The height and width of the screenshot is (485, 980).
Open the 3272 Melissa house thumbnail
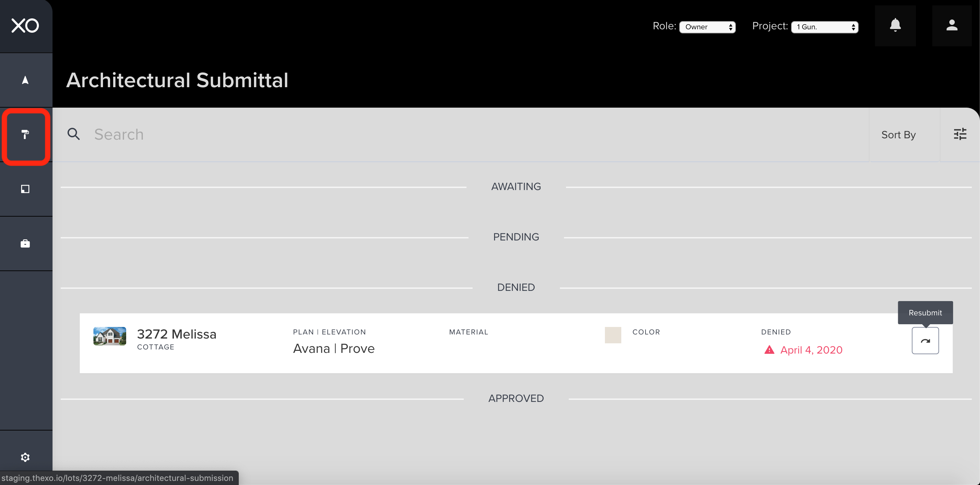[109, 336]
